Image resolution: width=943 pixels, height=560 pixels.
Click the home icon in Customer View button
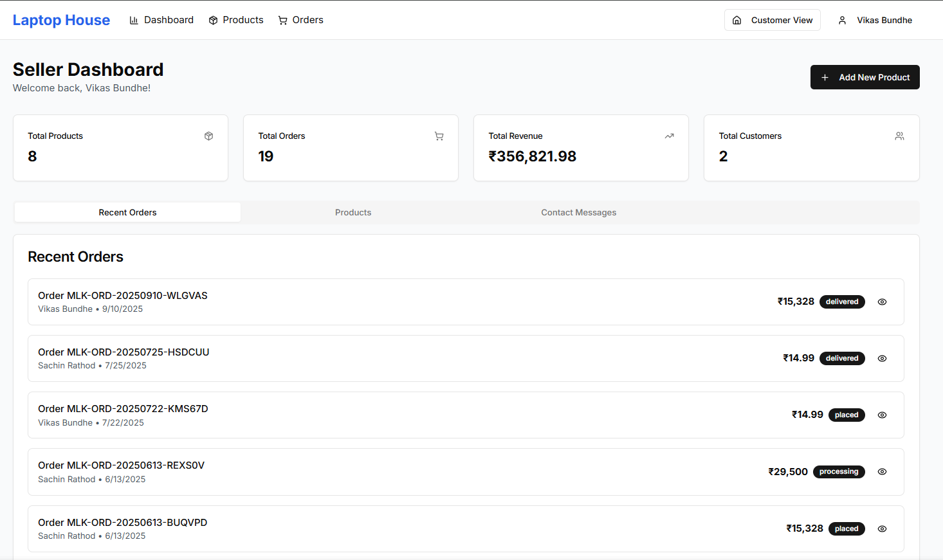(x=737, y=20)
